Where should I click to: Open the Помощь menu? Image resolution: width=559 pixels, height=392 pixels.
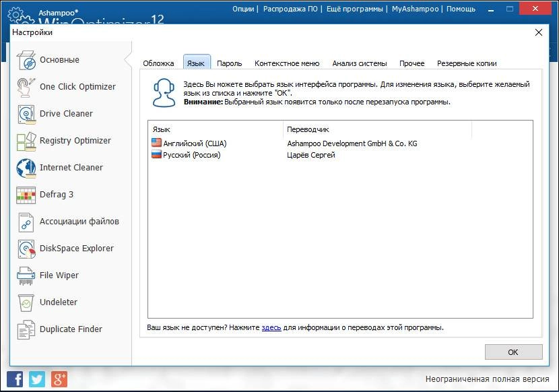point(461,9)
